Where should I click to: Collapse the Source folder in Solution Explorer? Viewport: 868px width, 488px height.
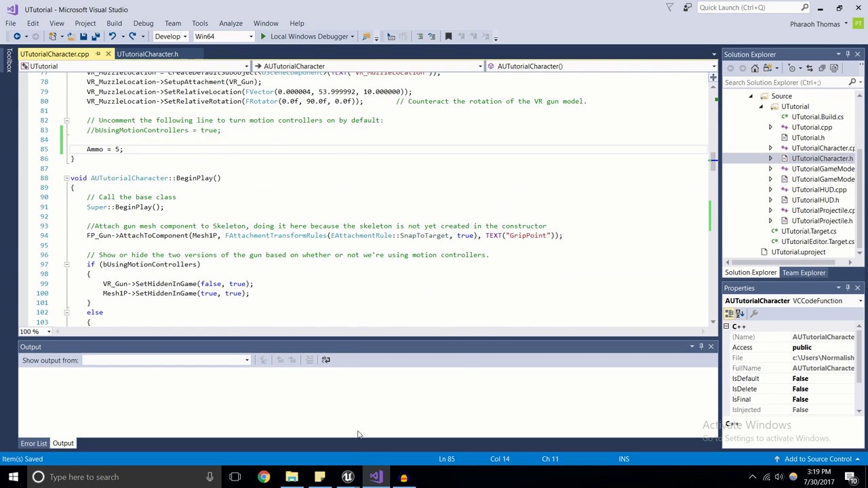[751, 96]
